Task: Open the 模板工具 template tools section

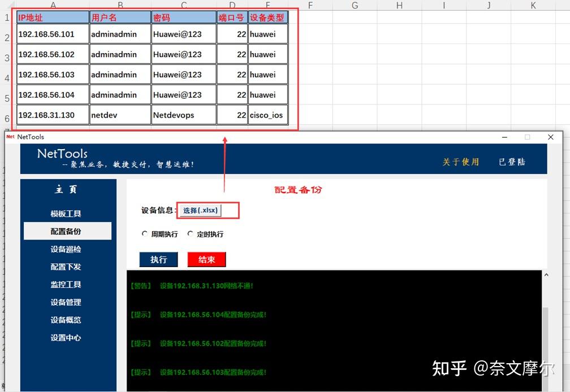Action: point(66,214)
